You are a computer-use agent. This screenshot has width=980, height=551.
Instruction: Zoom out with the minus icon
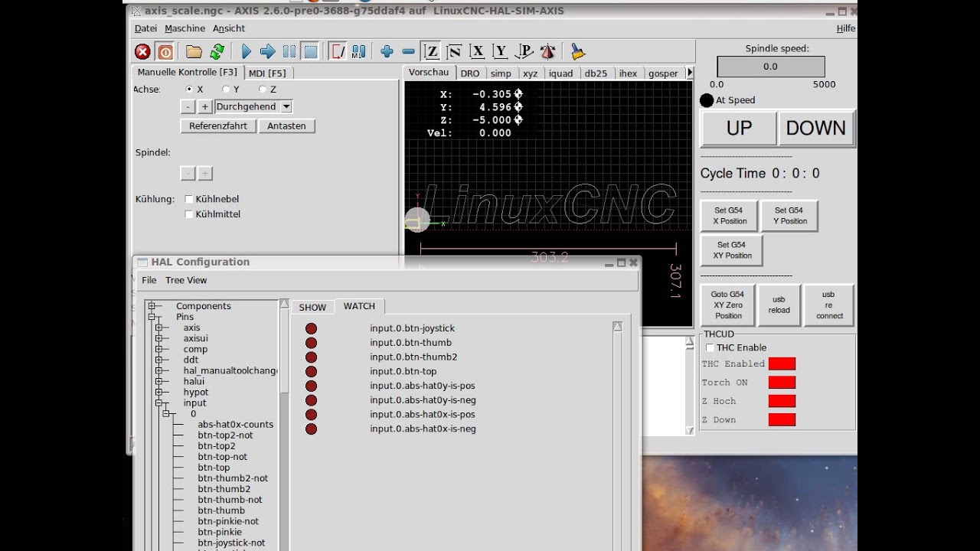(408, 52)
